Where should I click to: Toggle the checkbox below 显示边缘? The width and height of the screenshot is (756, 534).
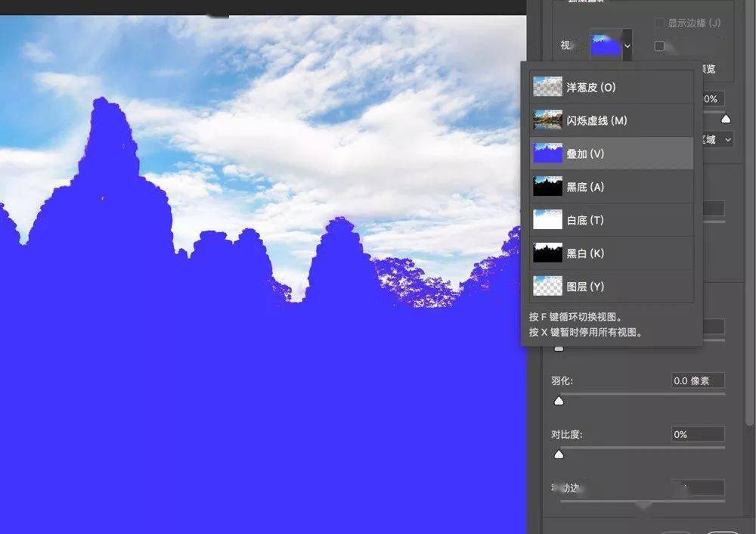tap(659, 46)
